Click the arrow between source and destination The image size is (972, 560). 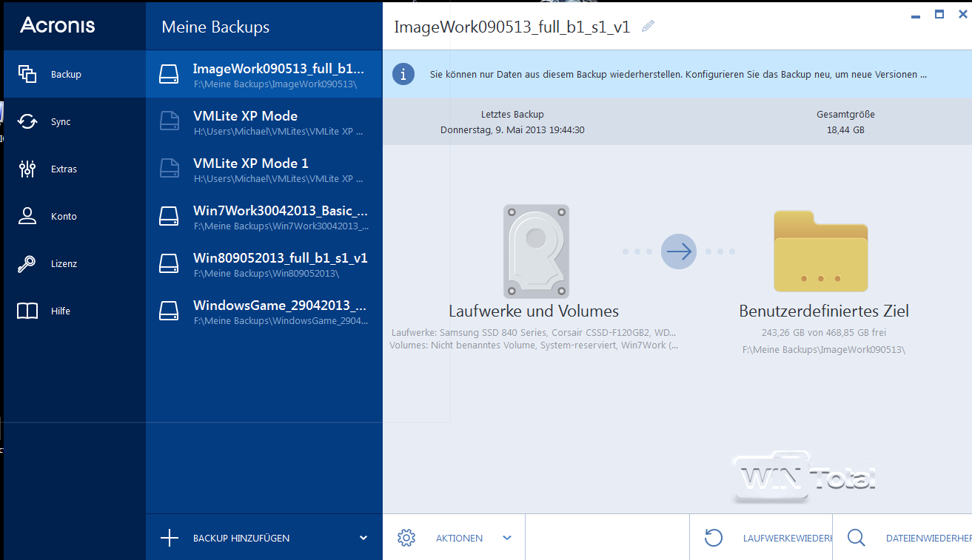point(679,252)
